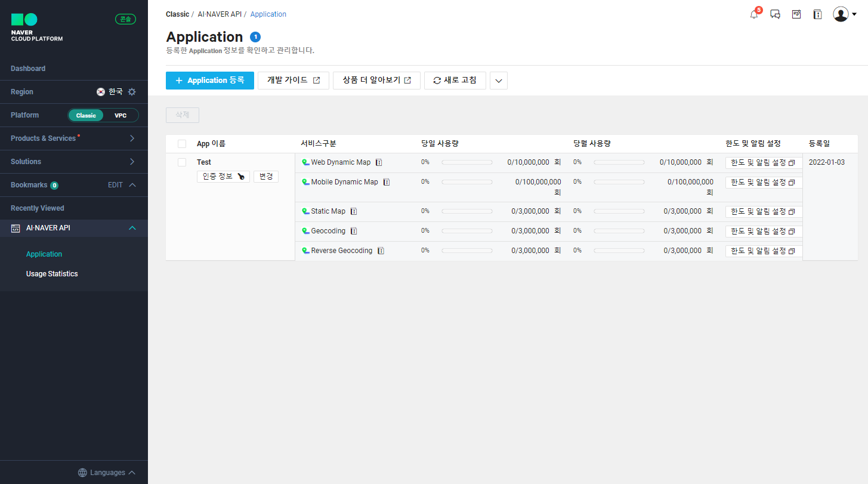This screenshot has width=868, height=484.
Task: Click info icon next to Reverse Geocoding
Action: point(381,251)
